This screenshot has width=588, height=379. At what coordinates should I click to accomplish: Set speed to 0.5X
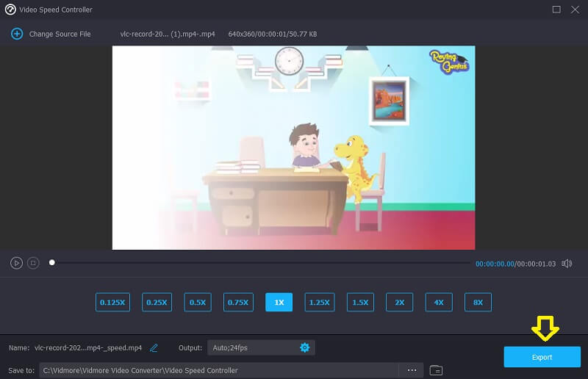click(198, 302)
